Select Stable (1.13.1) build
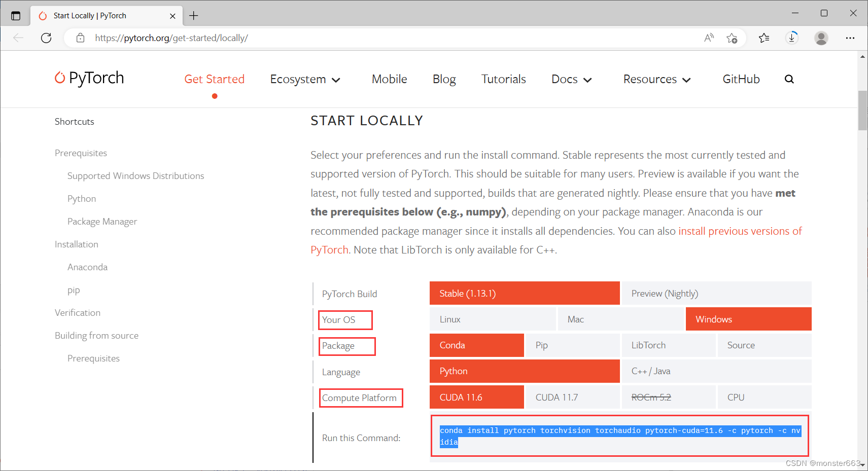Viewport: 868px width, 471px height. coord(525,293)
